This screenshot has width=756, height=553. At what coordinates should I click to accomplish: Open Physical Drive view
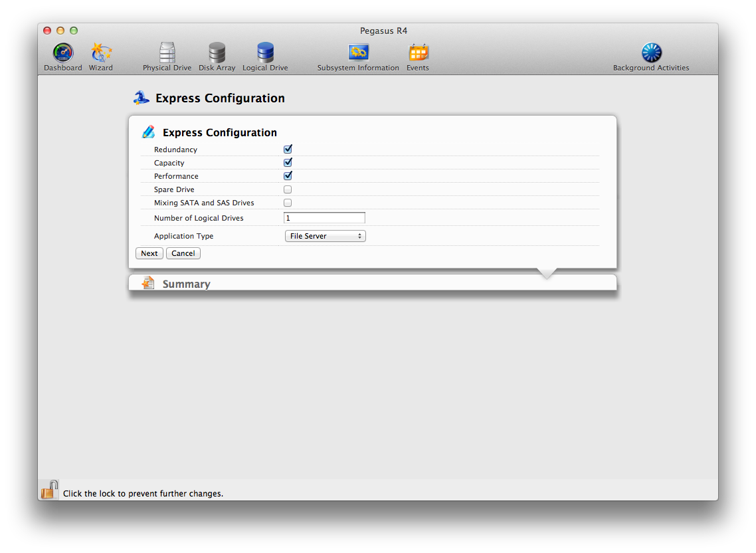tap(167, 53)
